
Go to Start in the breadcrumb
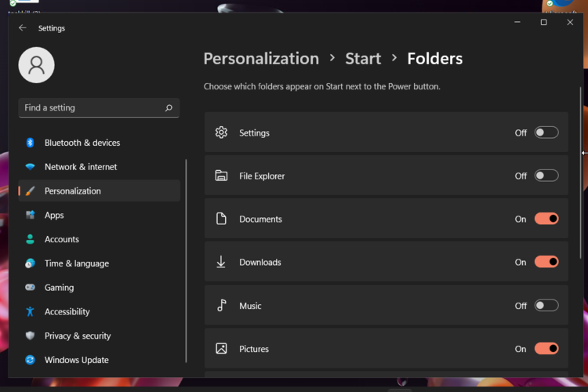363,59
